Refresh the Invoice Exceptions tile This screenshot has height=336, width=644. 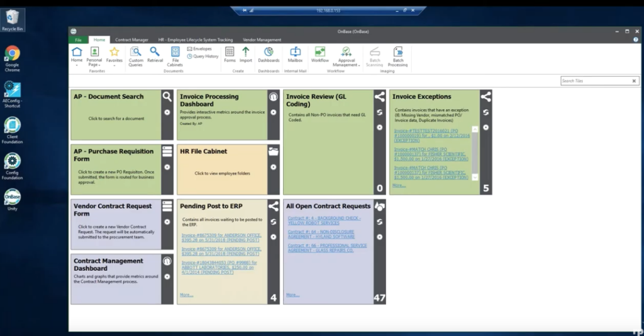pyautogui.click(x=486, y=112)
